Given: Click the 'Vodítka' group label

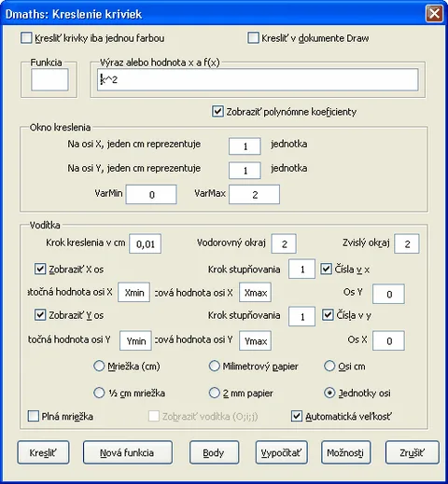Looking at the screenshot, I should [45, 225].
